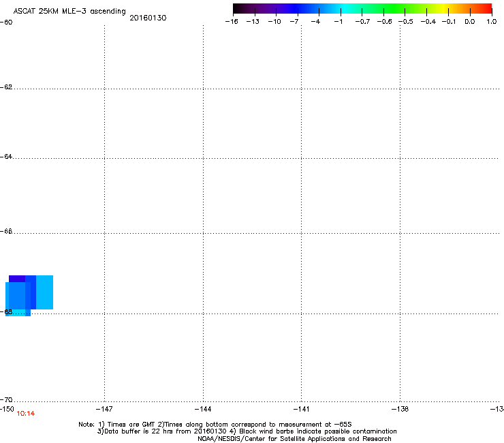504x443 pixels.
Task: Click the latitude label -60
Action: [x=6, y=22]
